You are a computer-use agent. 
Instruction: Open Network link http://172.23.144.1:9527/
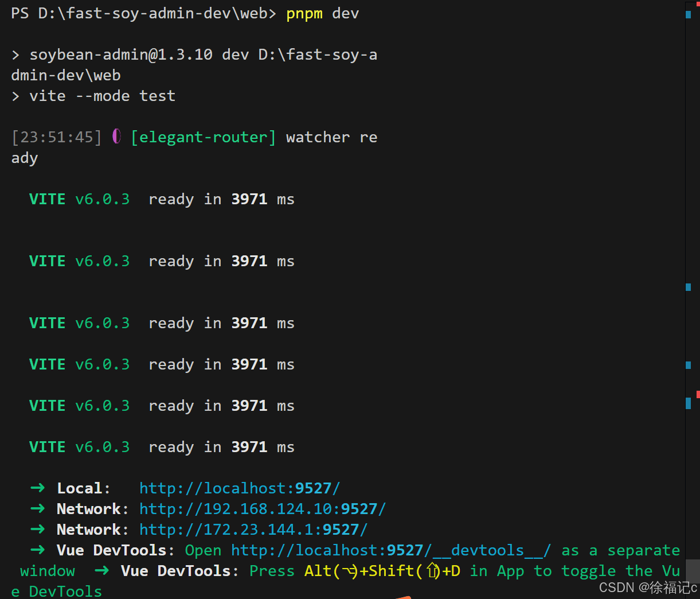(x=253, y=530)
